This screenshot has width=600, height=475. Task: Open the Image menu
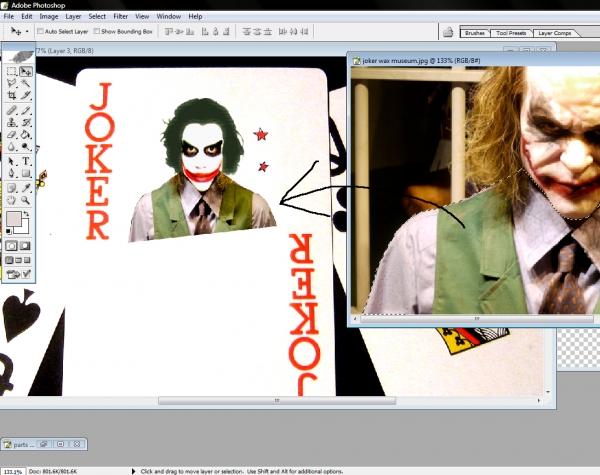(x=49, y=16)
